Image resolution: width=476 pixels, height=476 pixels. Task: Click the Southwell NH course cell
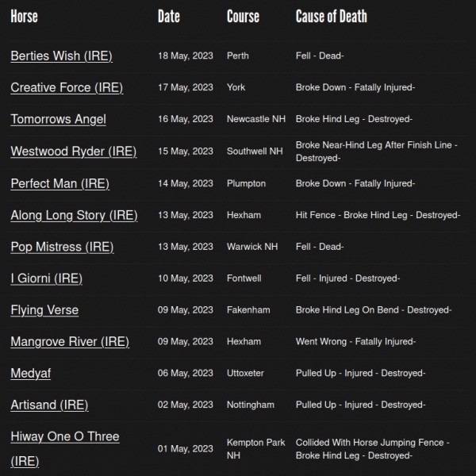254,152
